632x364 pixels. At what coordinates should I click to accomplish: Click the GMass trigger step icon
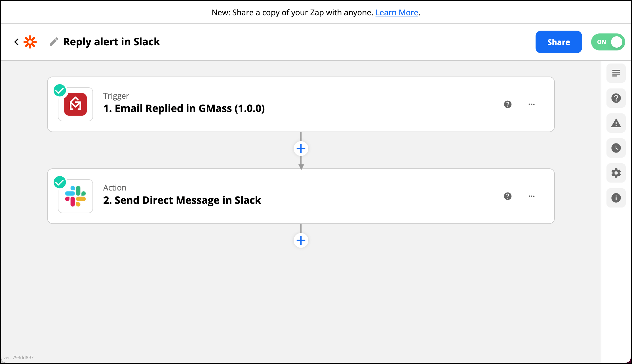(75, 104)
